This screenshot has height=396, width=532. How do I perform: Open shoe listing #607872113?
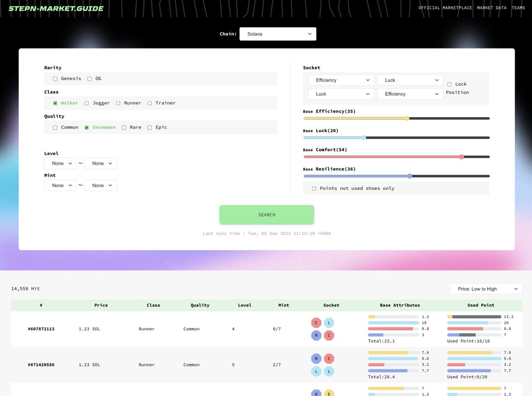point(42,329)
